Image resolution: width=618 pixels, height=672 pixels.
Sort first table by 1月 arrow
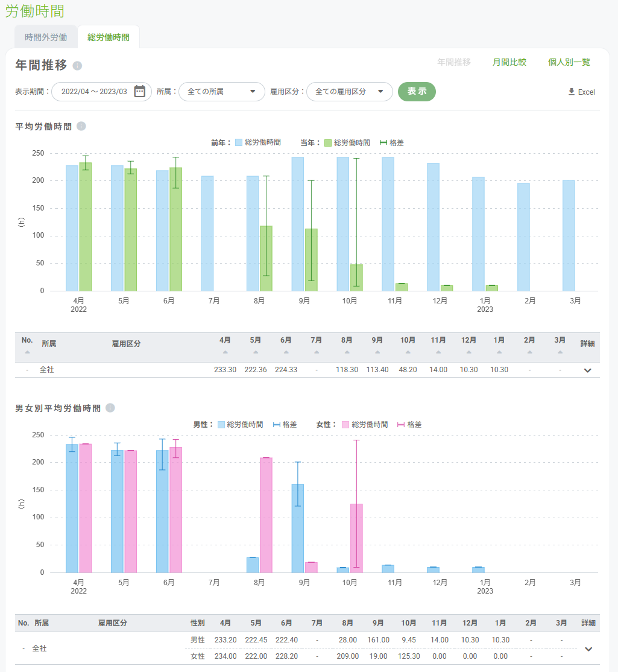click(499, 352)
